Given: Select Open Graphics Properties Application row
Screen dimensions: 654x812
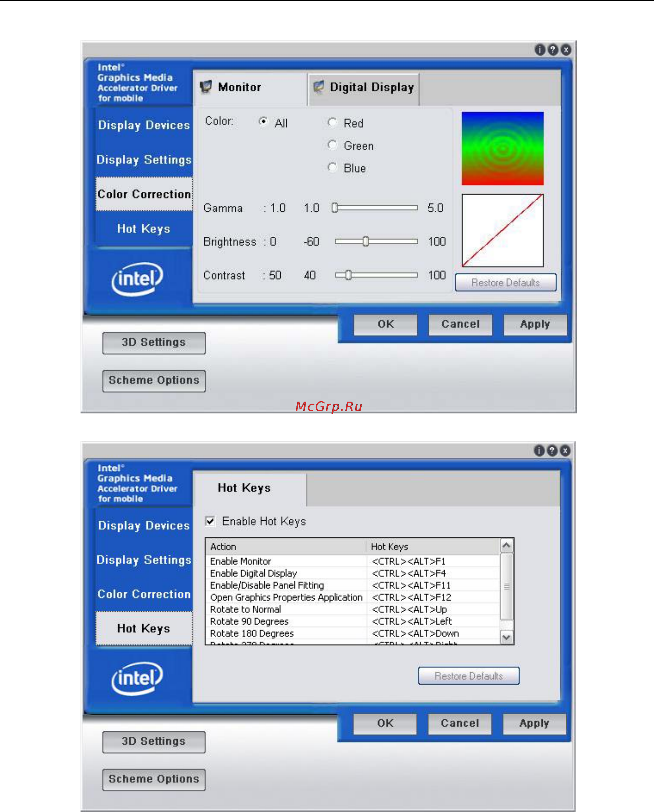Looking at the screenshot, I should click(352, 597).
